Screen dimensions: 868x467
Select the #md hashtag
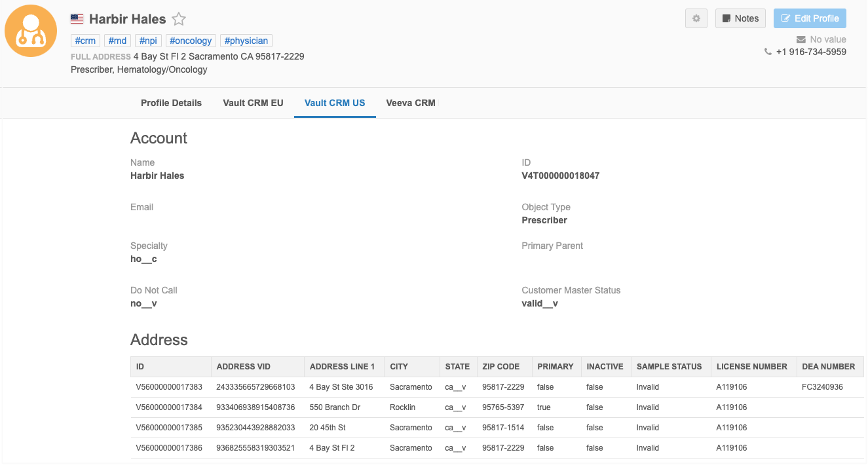pos(117,41)
